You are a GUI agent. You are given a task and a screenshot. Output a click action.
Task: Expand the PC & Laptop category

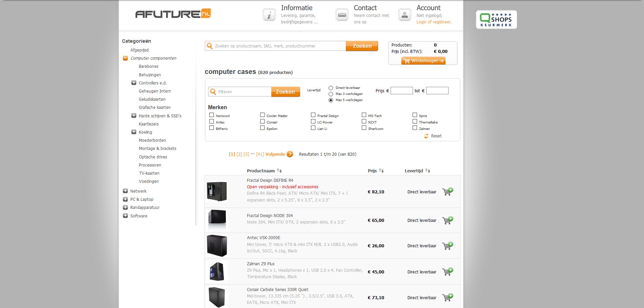tap(125, 199)
